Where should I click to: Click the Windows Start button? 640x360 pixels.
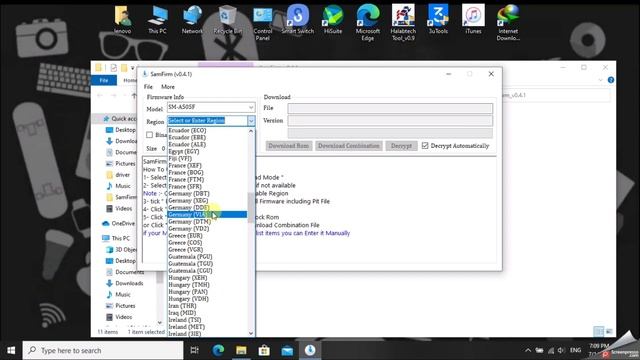[x=11, y=350]
